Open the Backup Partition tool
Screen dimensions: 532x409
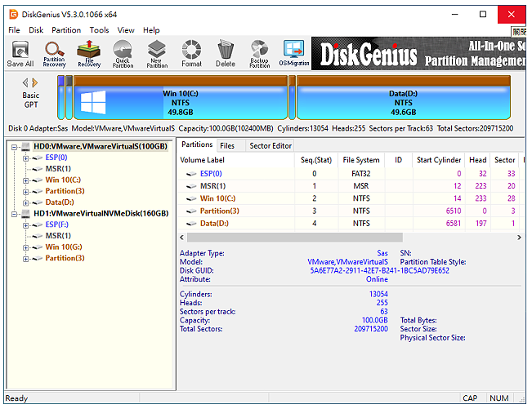[x=260, y=54]
